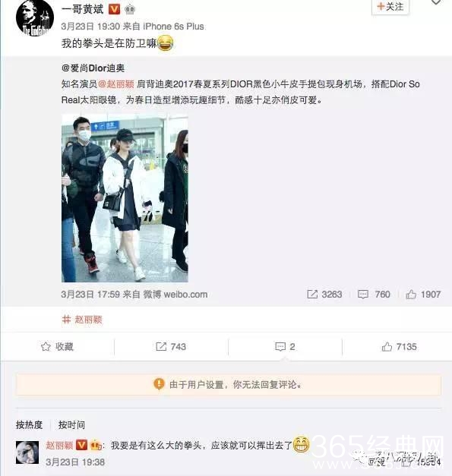Screen dimensions: 452x476
Task: Open the @赵丽颖 mention in reposted text
Action: tap(116, 84)
